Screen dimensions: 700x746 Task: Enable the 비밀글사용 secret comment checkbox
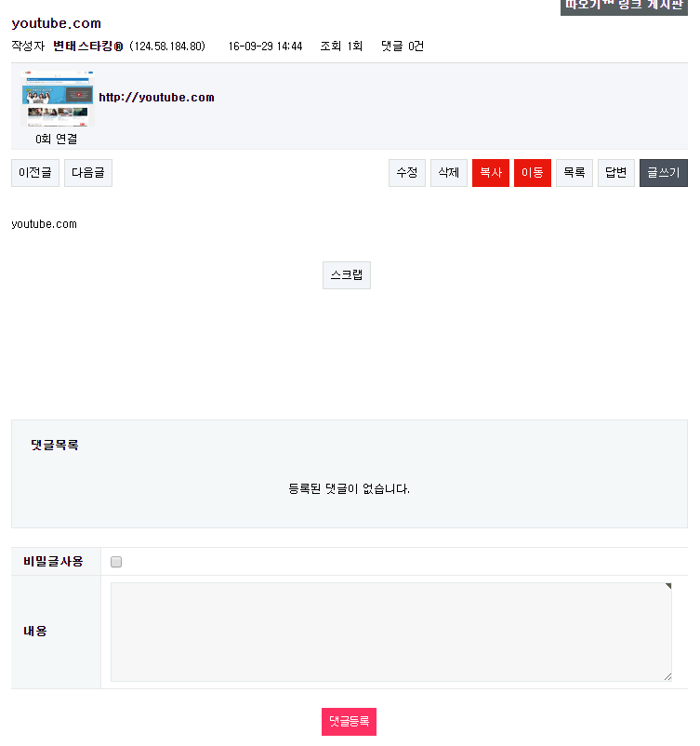coord(116,562)
